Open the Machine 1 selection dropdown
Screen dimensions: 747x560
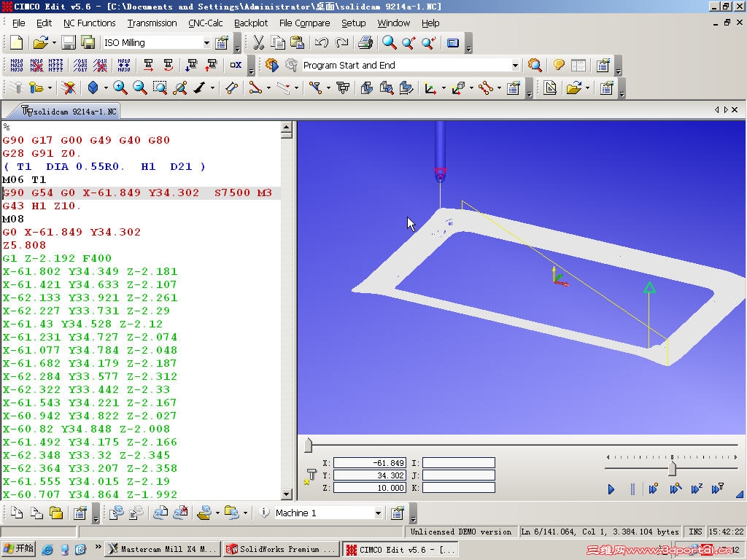coord(379,513)
